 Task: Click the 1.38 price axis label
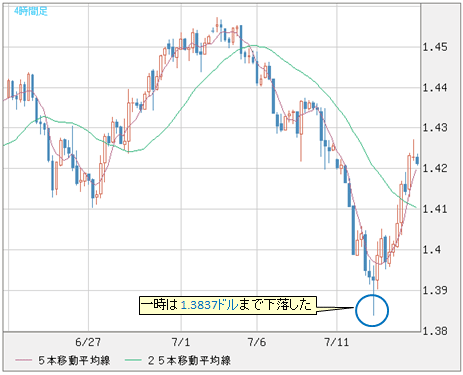(435, 331)
